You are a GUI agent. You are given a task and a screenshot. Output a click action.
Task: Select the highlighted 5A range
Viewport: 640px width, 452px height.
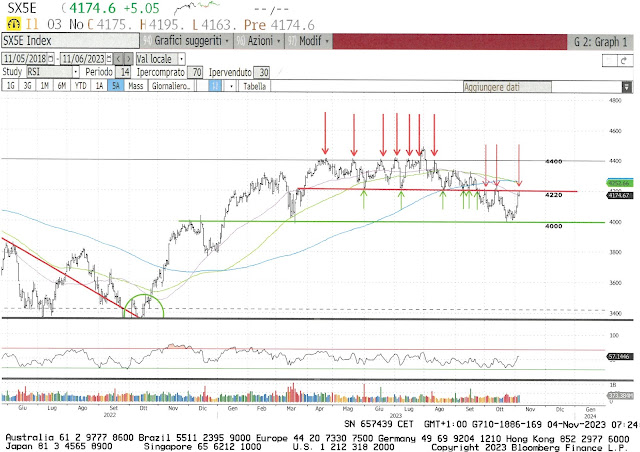point(116,86)
